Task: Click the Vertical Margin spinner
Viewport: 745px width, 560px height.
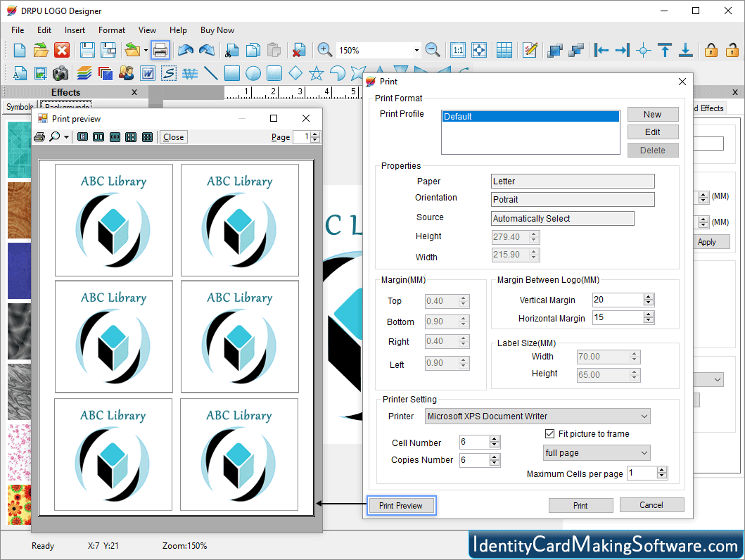Action: point(649,300)
